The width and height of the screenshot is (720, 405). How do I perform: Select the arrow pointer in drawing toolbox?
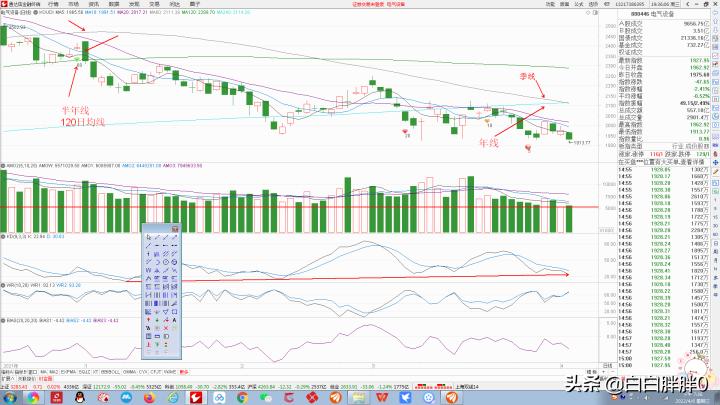[149, 238]
